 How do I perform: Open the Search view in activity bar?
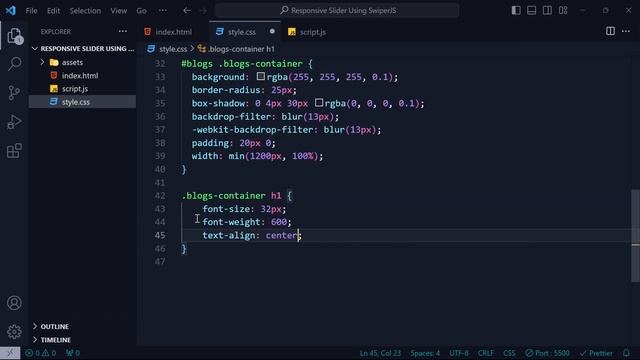(x=14, y=64)
